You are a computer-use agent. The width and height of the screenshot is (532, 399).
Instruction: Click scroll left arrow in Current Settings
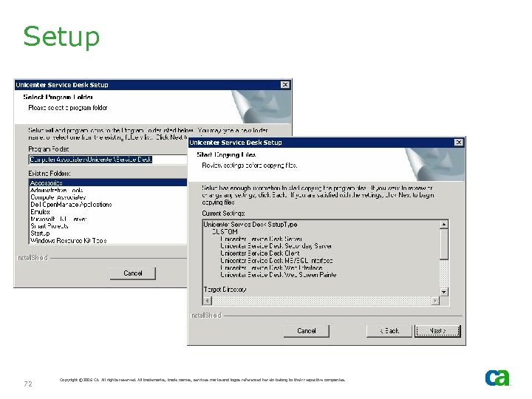[208, 301]
